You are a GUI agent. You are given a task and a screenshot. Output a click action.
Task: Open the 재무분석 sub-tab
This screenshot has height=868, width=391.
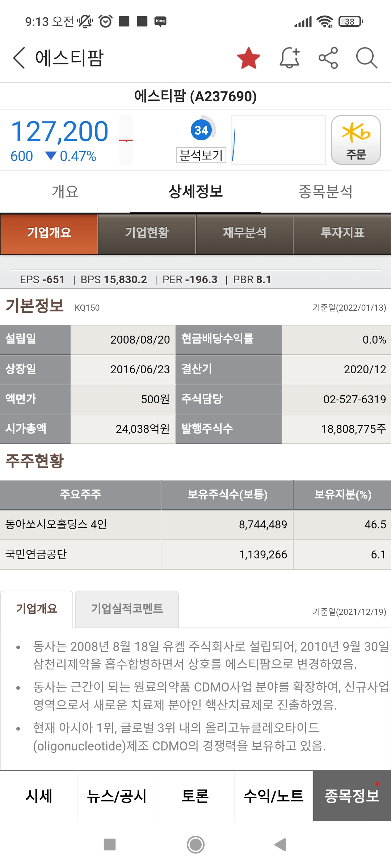pyautogui.click(x=244, y=234)
